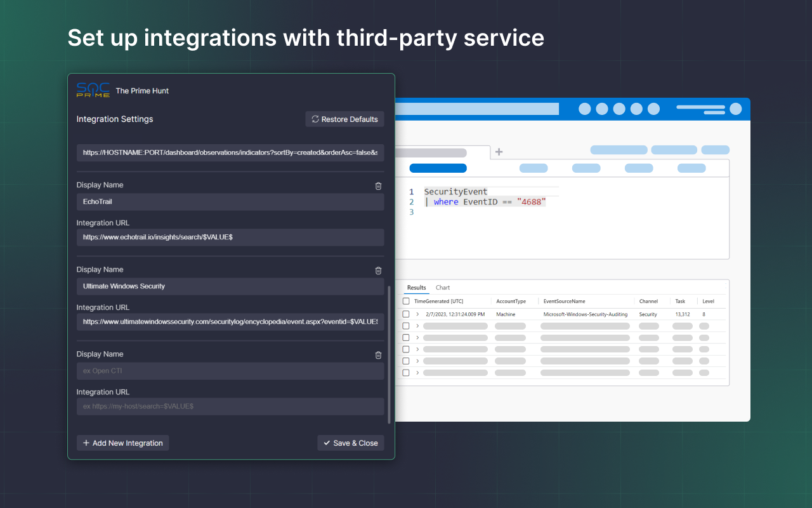812x508 pixels.
Task: Click the plus icon to add new tab
Action: (x=499, y=152)
